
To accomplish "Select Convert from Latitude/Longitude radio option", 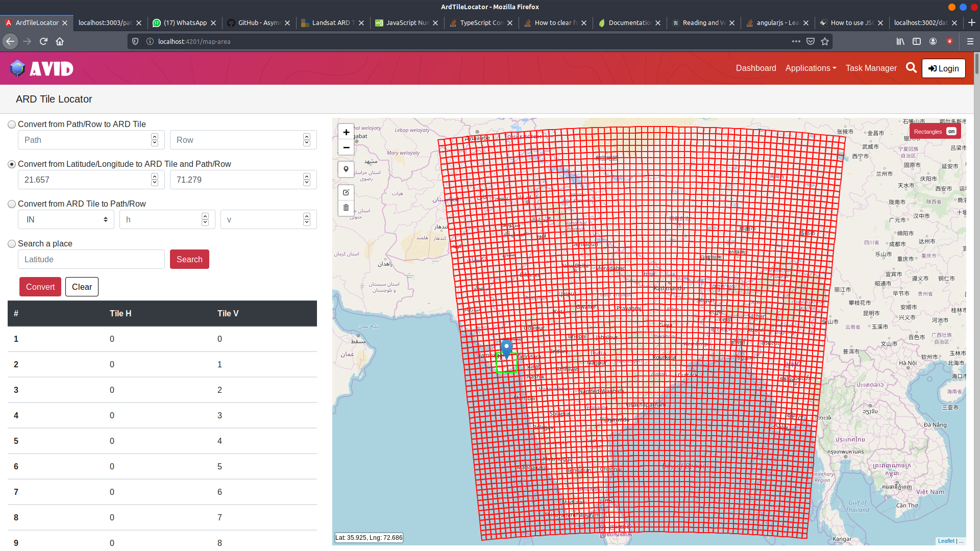I will point(12,164).
